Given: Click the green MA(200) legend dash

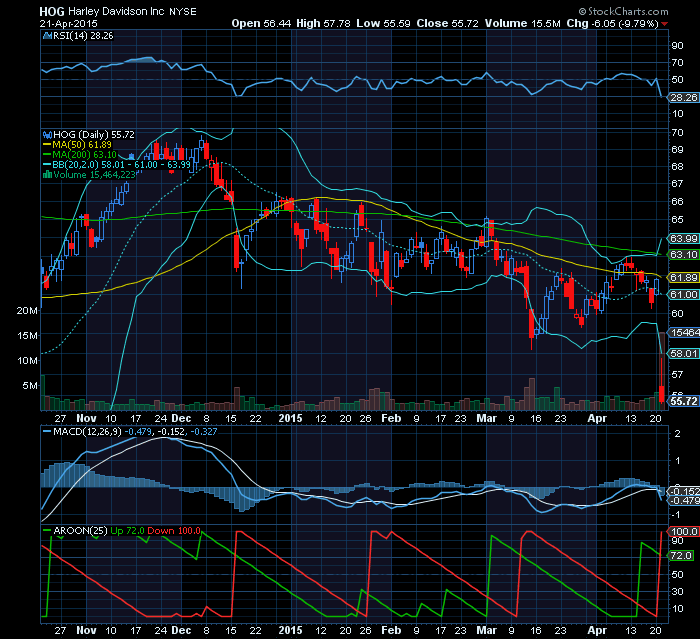Looking at the screenshot, I should coord(47,155).
